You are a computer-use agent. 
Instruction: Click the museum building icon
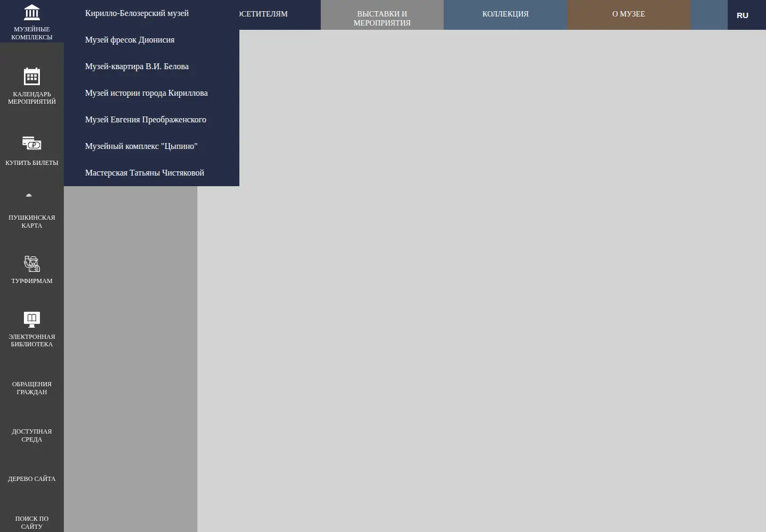[32, 12]
